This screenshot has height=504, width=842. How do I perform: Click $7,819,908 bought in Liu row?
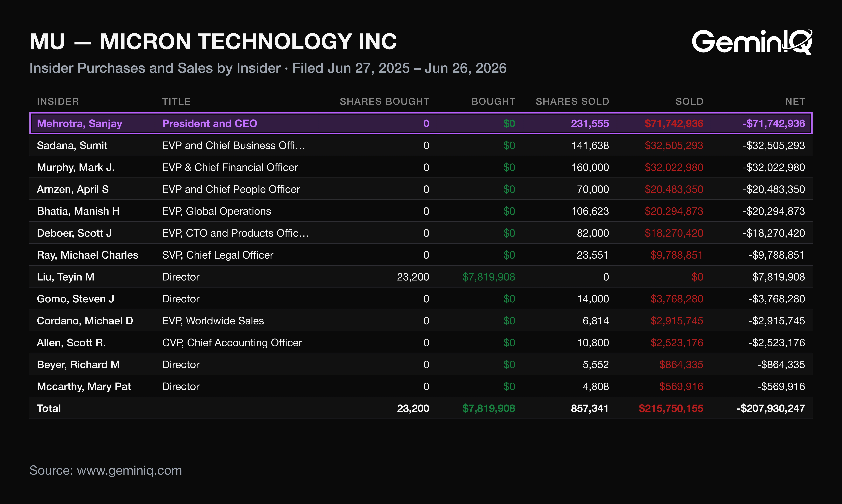point(489,277)
